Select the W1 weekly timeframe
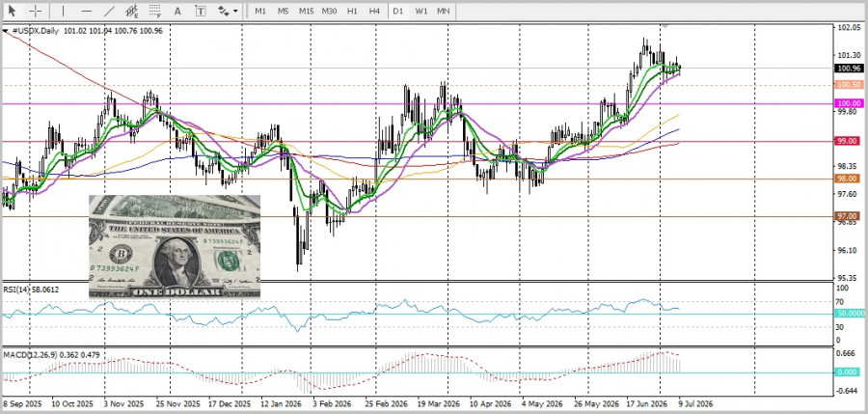Image resolution: width=868 pixels, height=414 pixels. pos(421,11)
